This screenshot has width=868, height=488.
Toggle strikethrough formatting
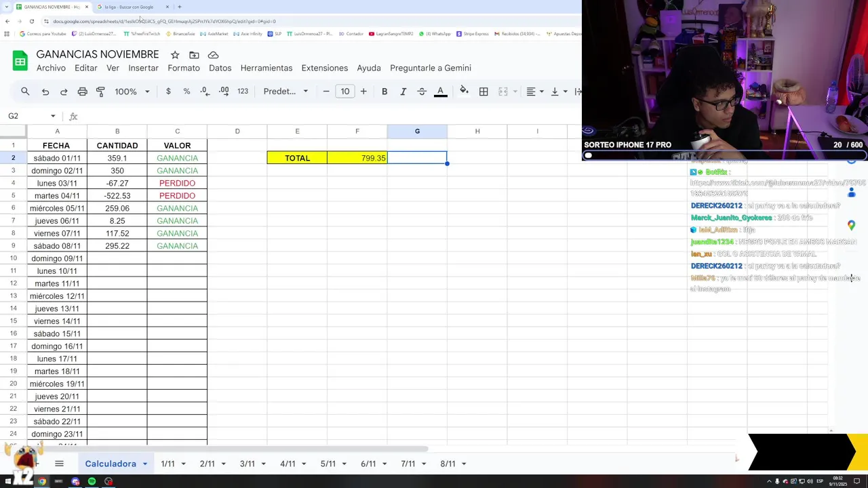click(422, 91)
